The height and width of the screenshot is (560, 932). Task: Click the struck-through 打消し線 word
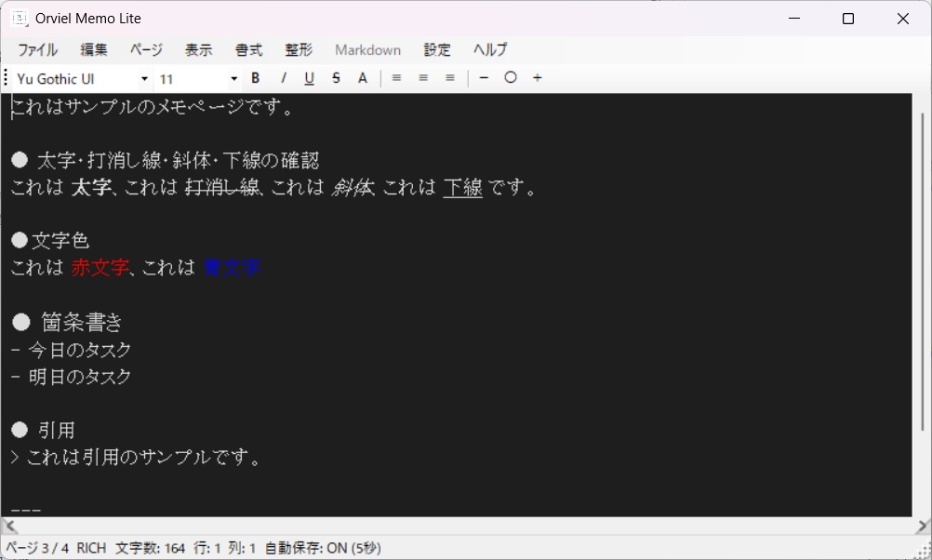pyautogui.click(x=223, y=187)
